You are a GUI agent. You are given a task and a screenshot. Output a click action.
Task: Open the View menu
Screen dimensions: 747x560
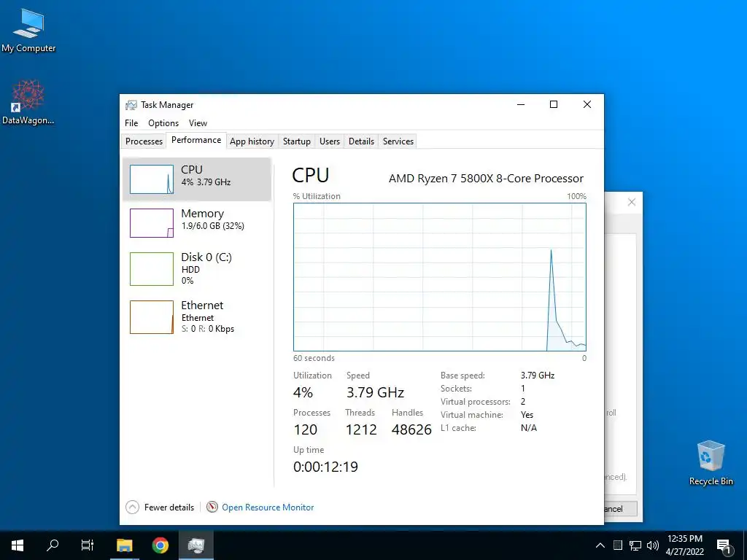198,122
